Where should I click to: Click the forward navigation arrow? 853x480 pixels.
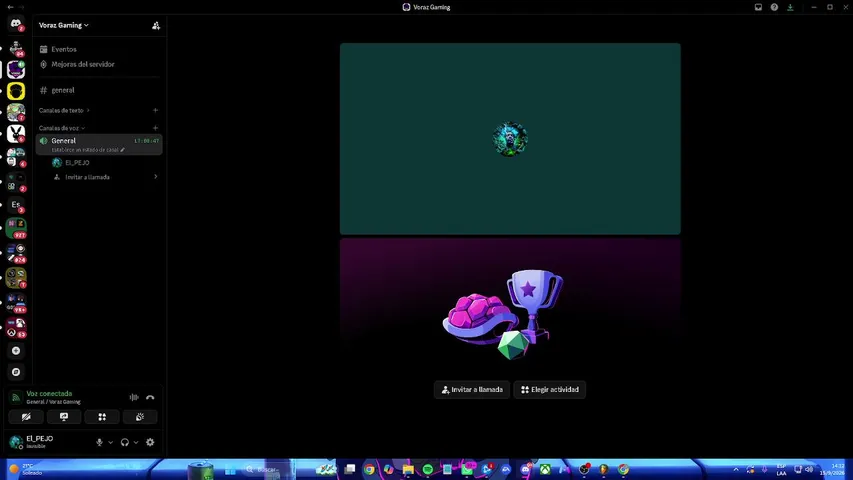(22, 7)
